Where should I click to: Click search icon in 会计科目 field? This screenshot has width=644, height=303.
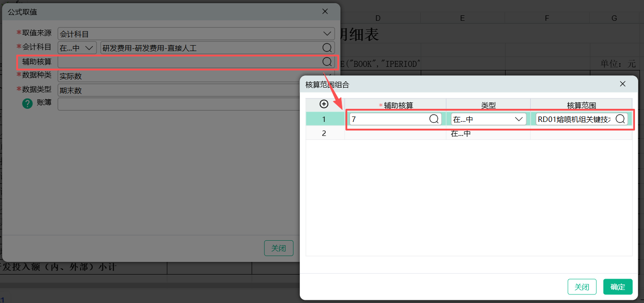pyautogui.click(x=327, y=47)
